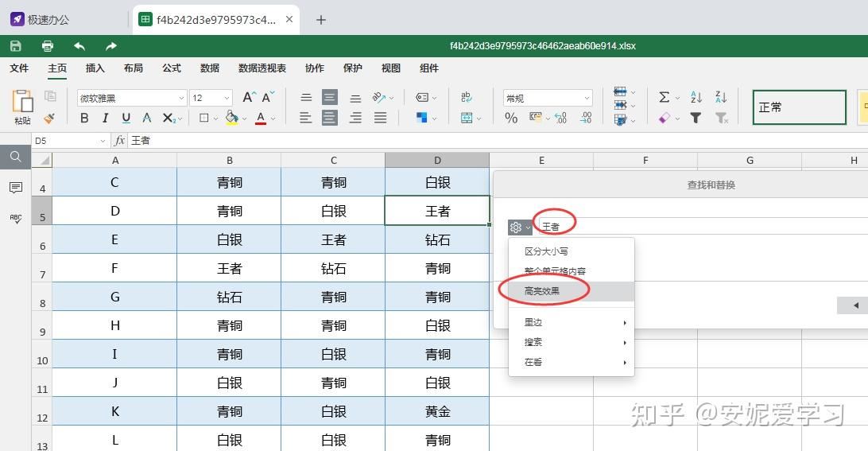Screen dimensions: 868x451
Task: Click the fill color bucket swatch
Action: tap(231, 118)
